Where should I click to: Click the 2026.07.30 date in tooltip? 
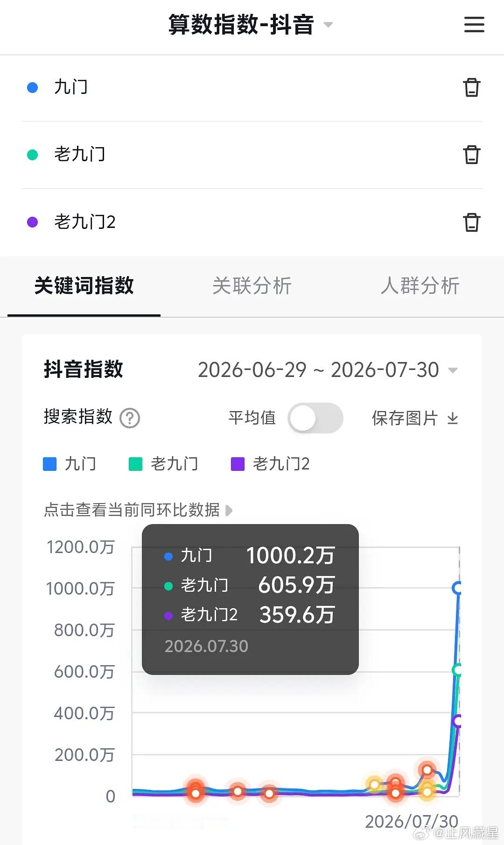[206, 646]
